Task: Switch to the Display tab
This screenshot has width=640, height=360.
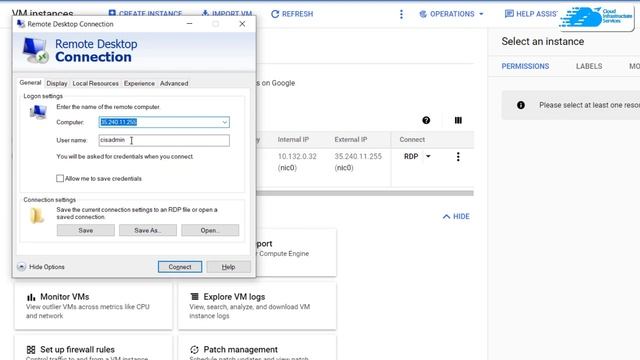Action: 57,83
